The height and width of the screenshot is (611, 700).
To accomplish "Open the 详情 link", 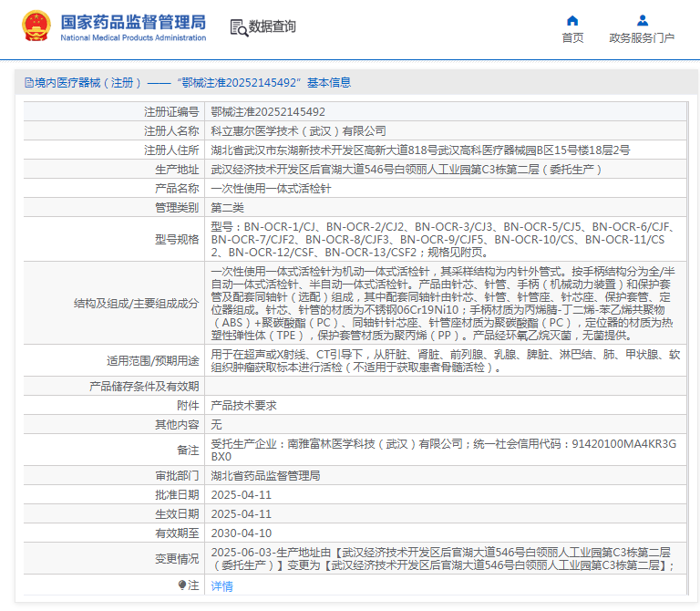I will [x=222, y=585].
